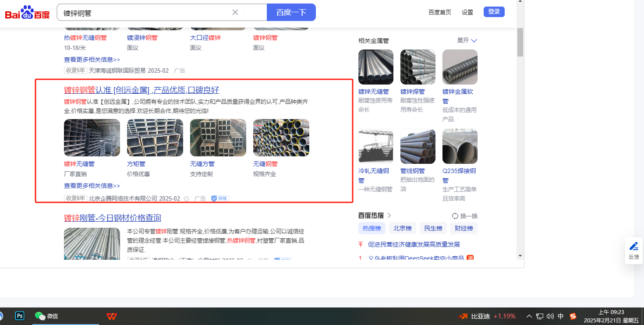Open the Q235焊接钢管 image in related pipes

click(x=460, y=146)
